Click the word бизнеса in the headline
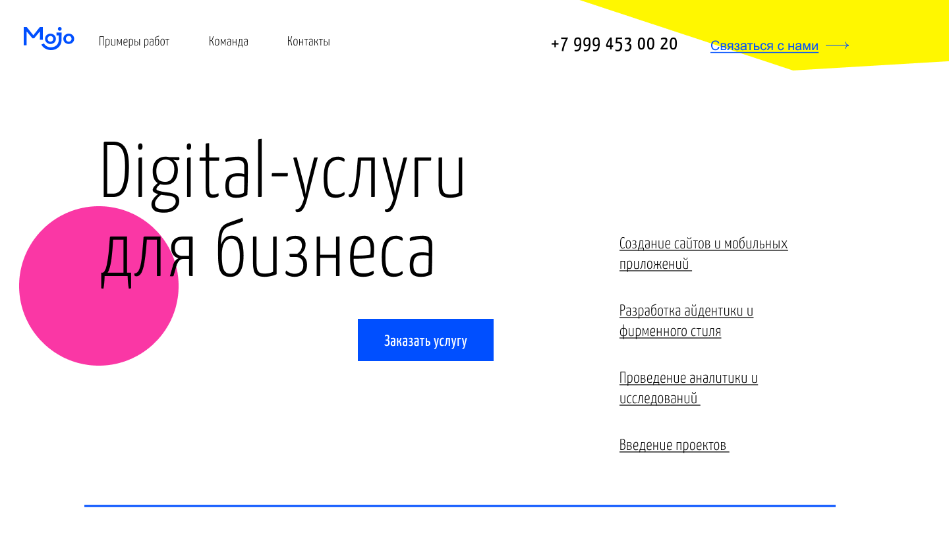The width and height of the screenshot is (949, 560). click(x=325, y=252)
